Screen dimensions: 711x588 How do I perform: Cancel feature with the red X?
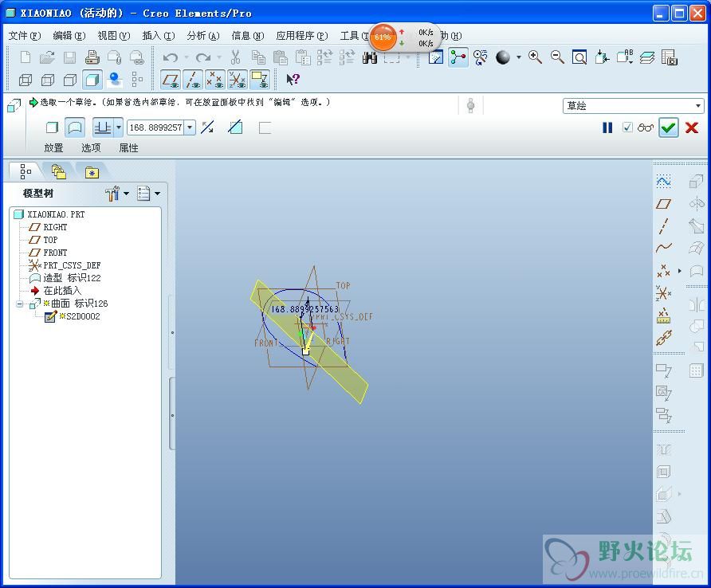[692, 127]
